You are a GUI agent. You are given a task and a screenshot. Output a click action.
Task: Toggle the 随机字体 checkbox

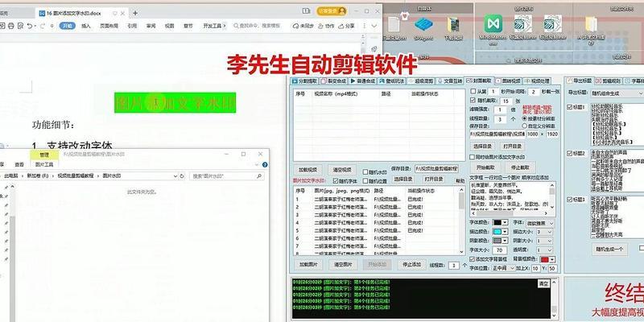click(x=335, y=180)
